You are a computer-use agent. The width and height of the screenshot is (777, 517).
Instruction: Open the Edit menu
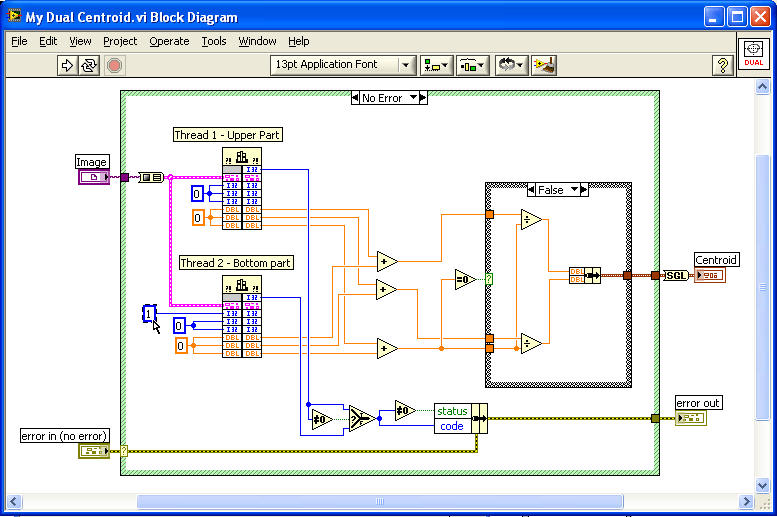pyautogui.click(x=48, y=41)
